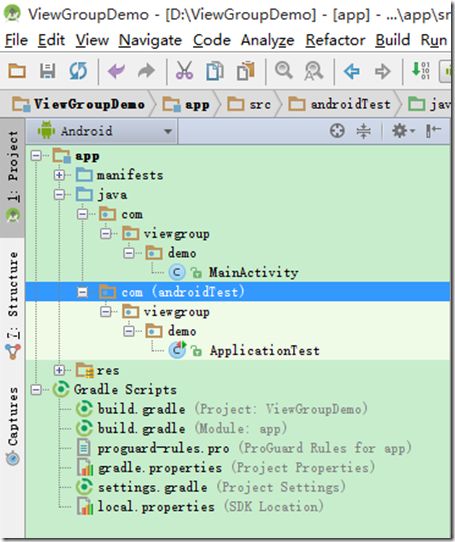Click ViewGroupDemo breadcrumb
The width and height of the screenshot is (455, 542).
78,104
